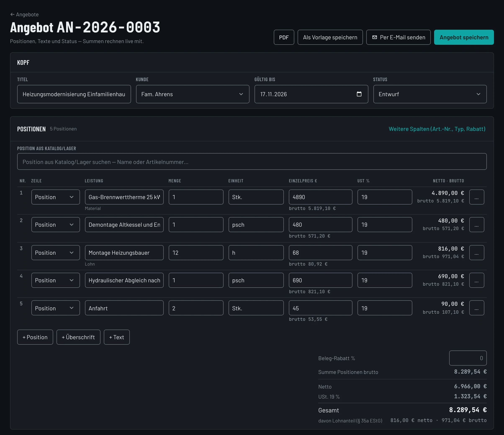This screenshot has height=435, width=504.
Task: Open Zeile type dropdown for Hydraulischer Abgleich row
Action: [x=55, y=280]
